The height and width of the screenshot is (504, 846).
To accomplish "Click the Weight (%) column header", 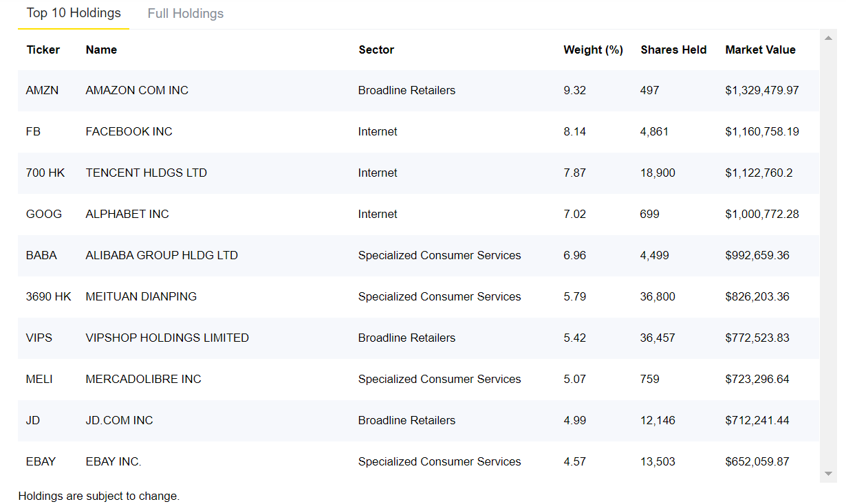I will 593,50.
